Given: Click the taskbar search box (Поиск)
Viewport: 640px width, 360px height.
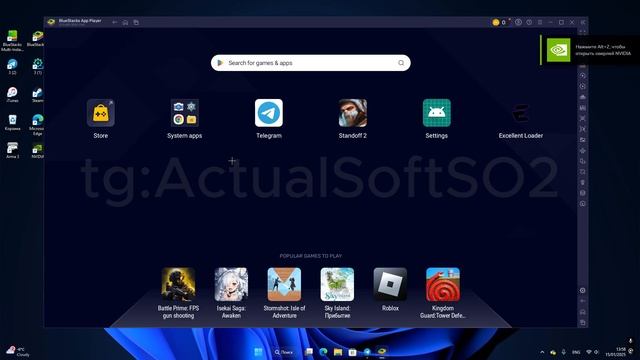Looking at the screenshot, I should point(284,352).
